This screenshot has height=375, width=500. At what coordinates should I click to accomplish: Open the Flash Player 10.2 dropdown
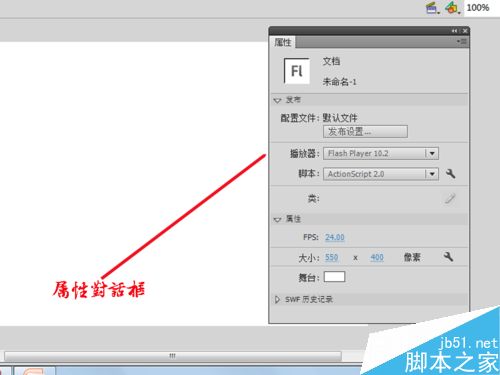tap(381, 153)
